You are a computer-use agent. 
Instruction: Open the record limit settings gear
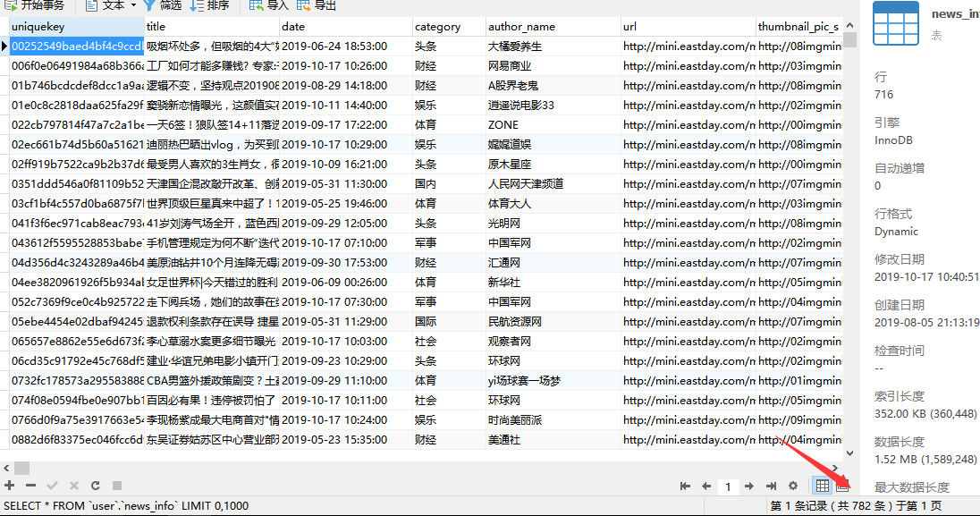click(x=793, y=486)
